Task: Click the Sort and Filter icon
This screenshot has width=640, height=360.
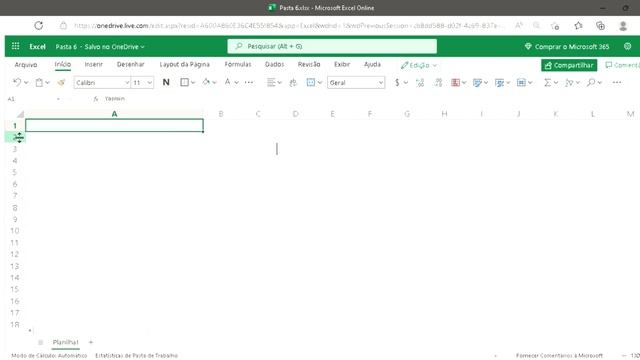Action: 569,82
